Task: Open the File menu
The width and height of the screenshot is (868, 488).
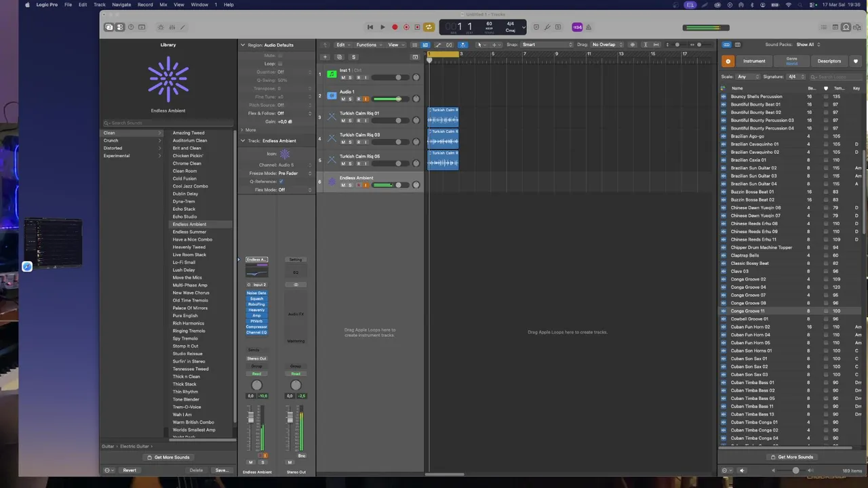Action: (68, 5)
